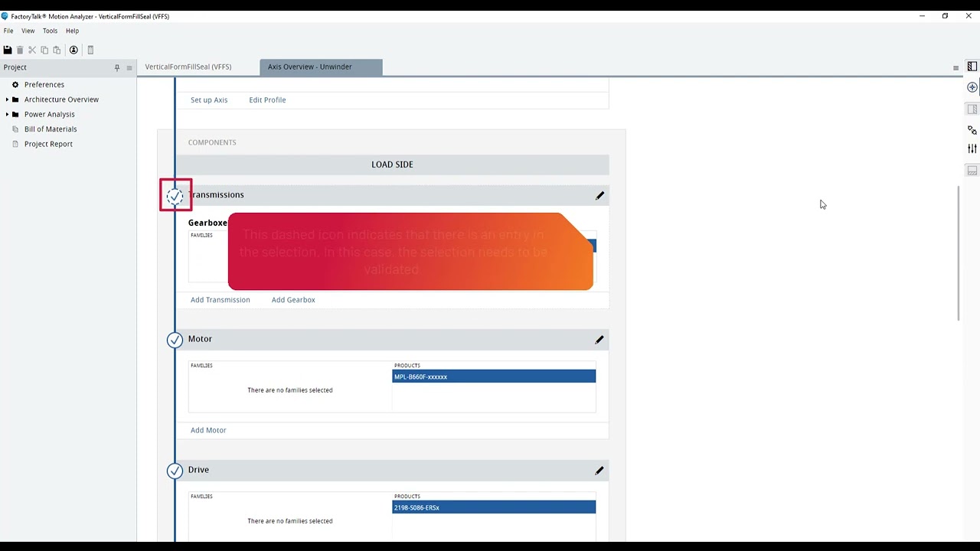Open the user account toolbar icon

(x=73, y=50)
